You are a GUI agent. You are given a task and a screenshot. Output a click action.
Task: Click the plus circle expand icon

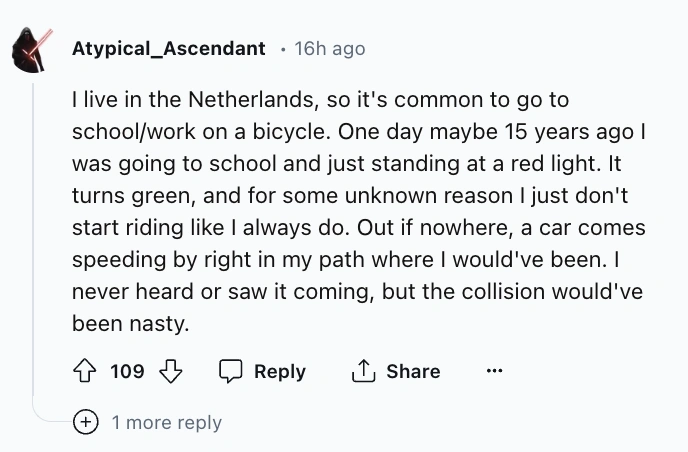point(88,422)
